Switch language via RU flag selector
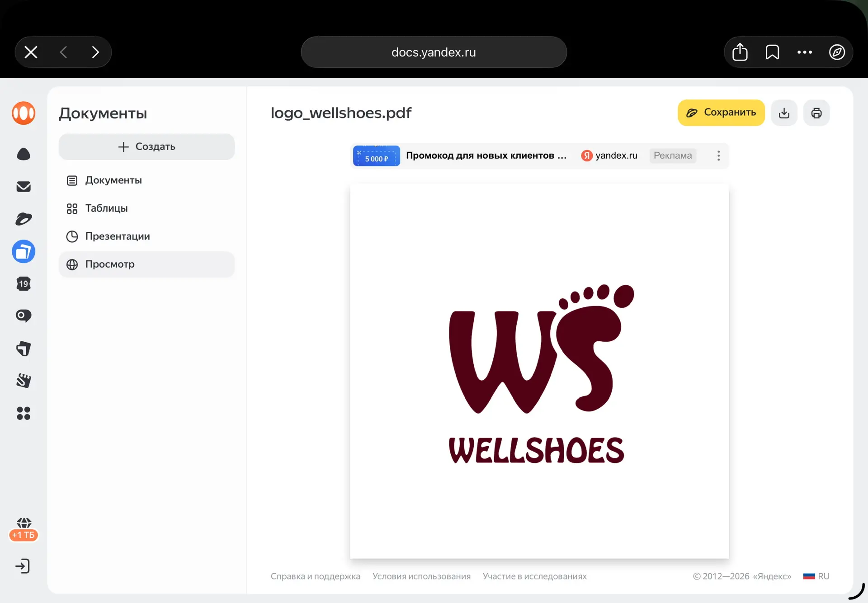This screenshot has height=603, width=868. pos(816,576)
